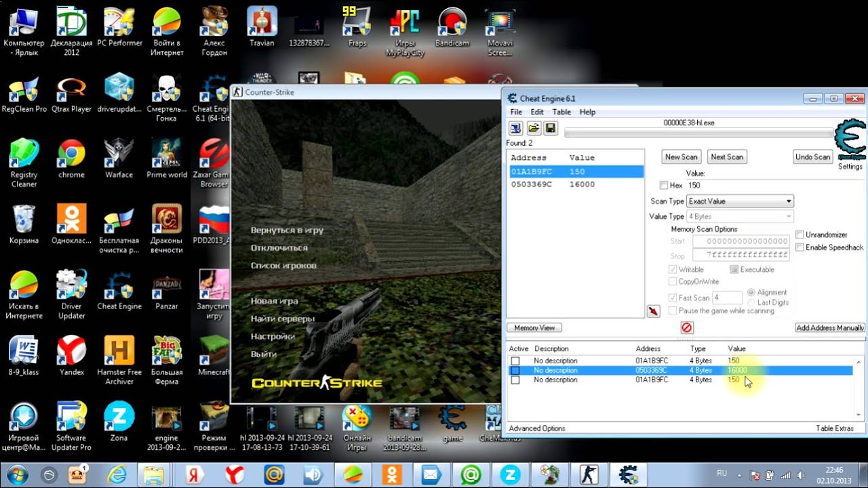This screenshot has width=868, height=488.
Task: Click Add Address Manually button
Action: coord(830,328)
